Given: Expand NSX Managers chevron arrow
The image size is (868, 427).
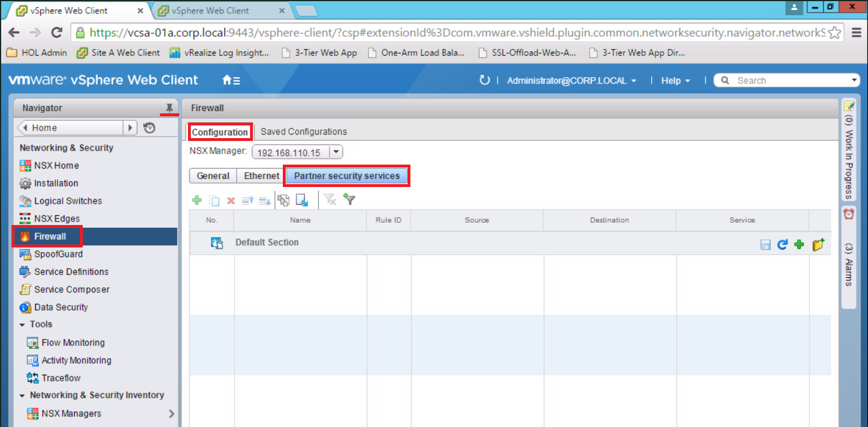Looking at the screenshot, I should coord(171,413).
